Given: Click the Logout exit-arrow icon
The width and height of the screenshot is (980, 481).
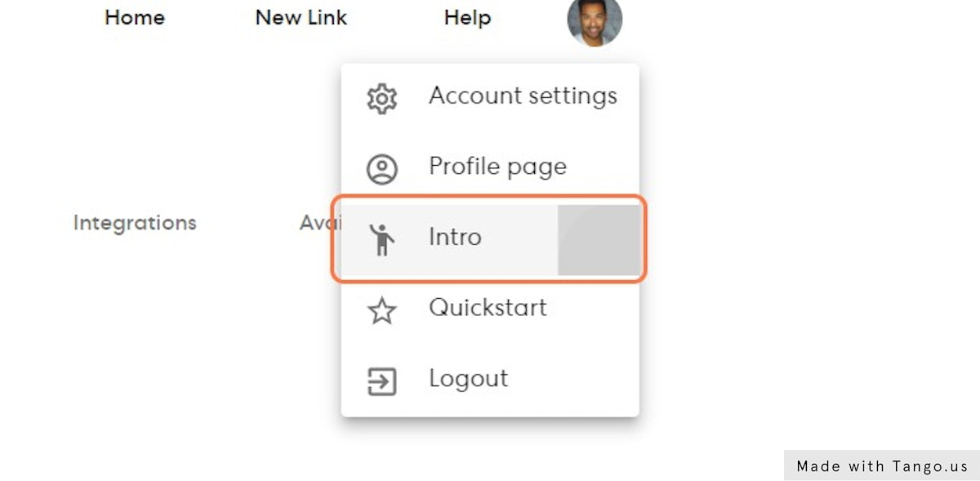Looking at the screenshot, I should [x=381, y=381].
